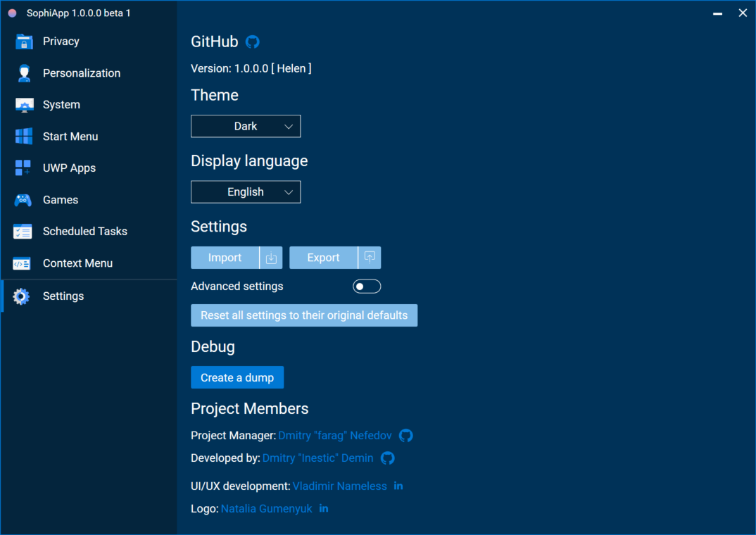Switch to the Start Menu section
756x535 pixels.
click(x=89, y=137)
